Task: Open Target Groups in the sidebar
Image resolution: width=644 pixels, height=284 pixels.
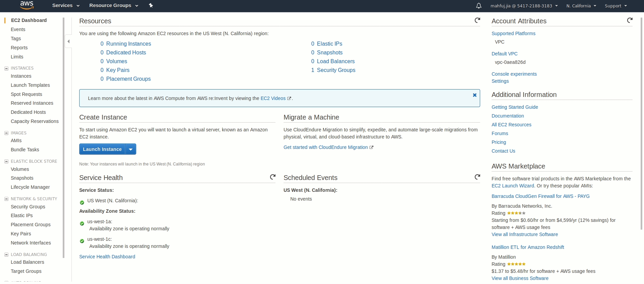Action: point(26,271)
